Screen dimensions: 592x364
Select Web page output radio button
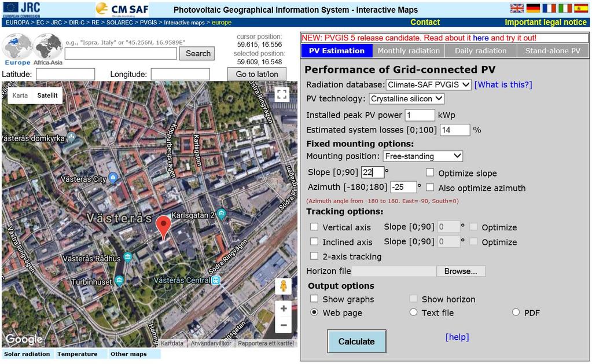314,312
